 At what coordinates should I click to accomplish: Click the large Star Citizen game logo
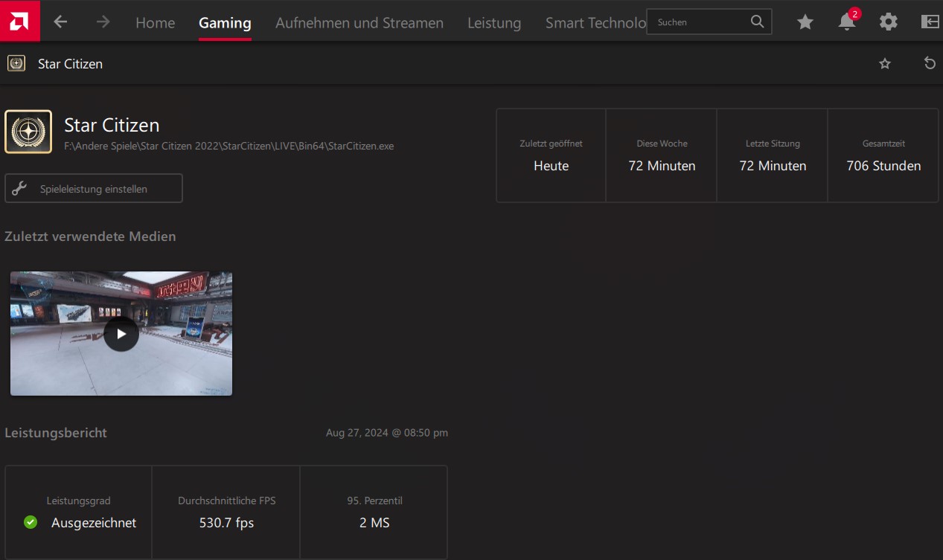(28, 132)
